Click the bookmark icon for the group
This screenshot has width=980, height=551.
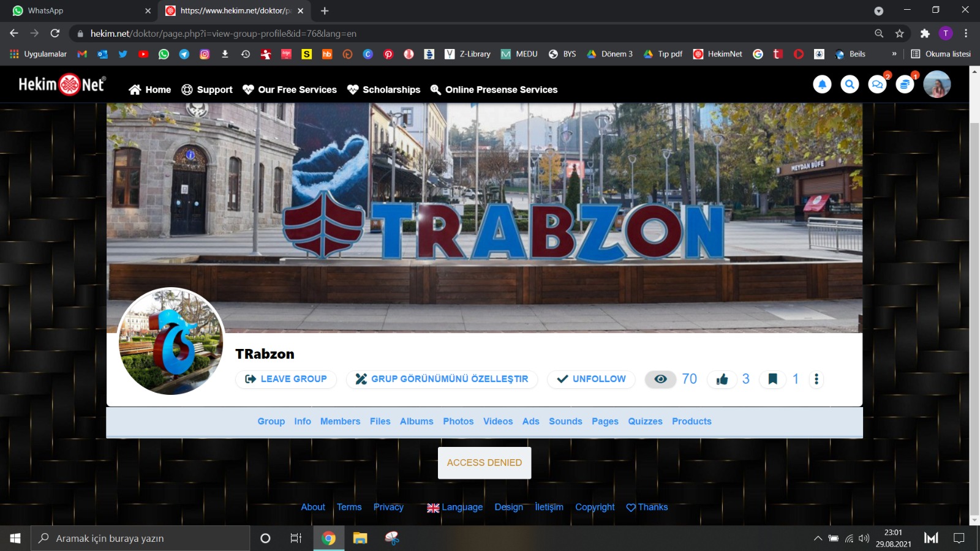[773, 380]
